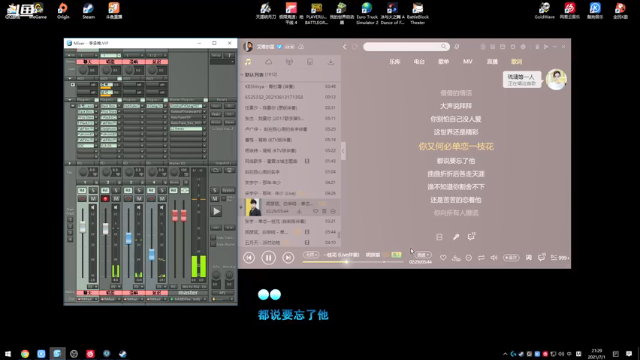Mute mixer channel 4

click(162, 199)
